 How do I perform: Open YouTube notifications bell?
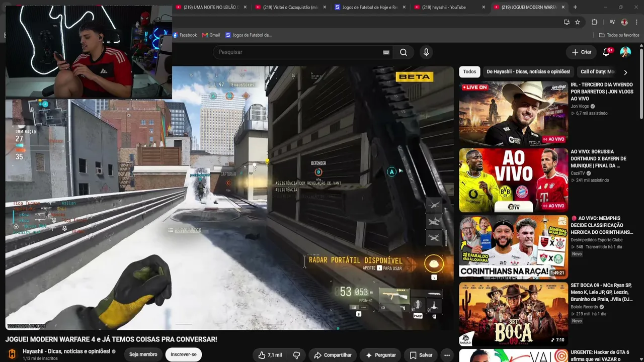[607, 52]
